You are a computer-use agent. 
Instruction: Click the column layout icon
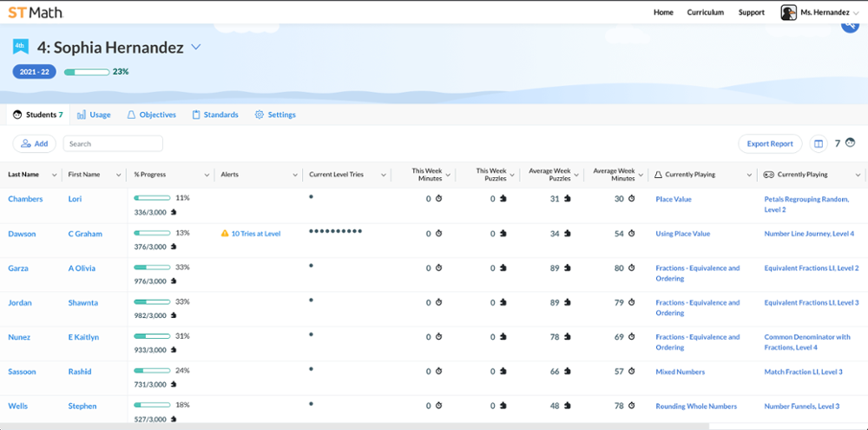coord(818,143)
